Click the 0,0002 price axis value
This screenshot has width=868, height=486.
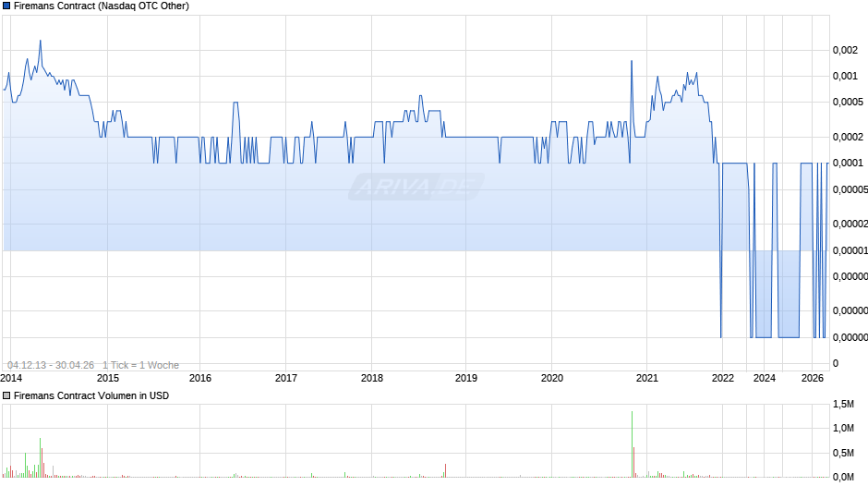point(848,137)
